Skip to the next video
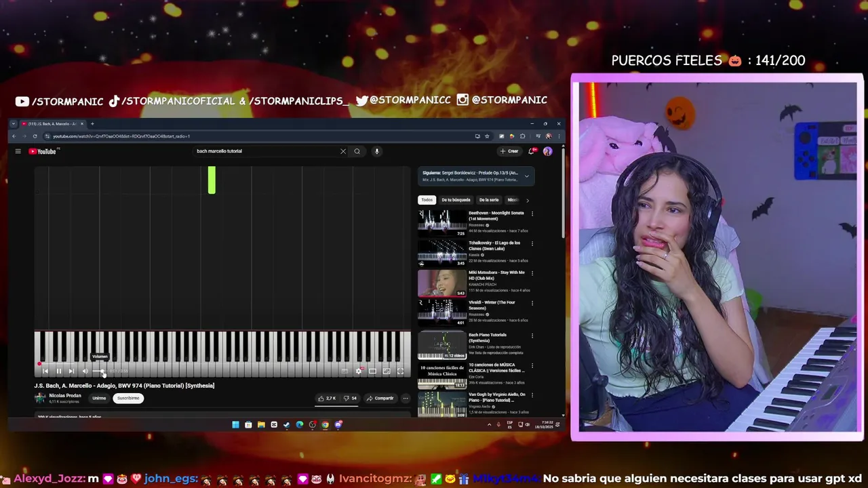Screen dimensions: 868x488 (71, 371)
